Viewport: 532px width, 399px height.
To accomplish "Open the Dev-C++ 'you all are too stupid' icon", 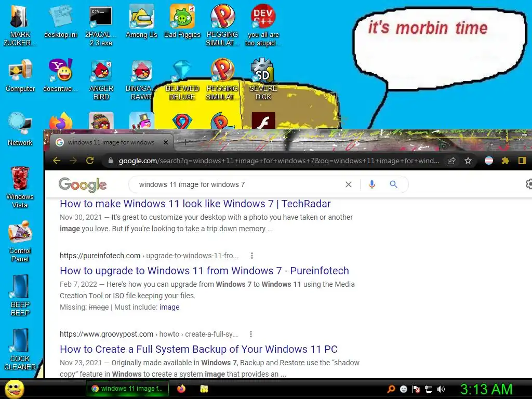I will click(x=263, y=24).
